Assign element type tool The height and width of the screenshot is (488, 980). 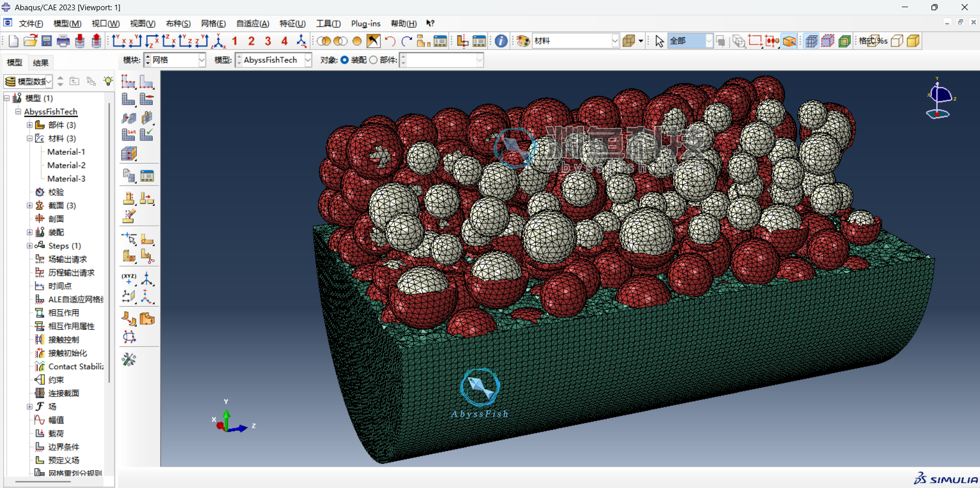(x=128, y=135)
